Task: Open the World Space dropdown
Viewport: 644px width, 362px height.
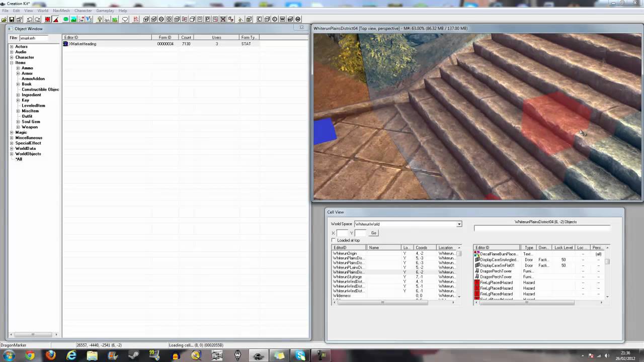Action: [459, 224]
